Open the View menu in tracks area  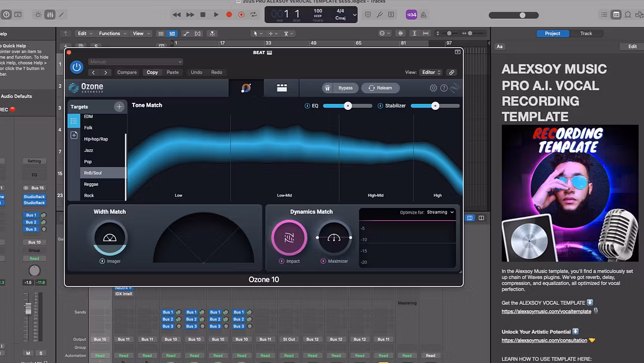141,33
